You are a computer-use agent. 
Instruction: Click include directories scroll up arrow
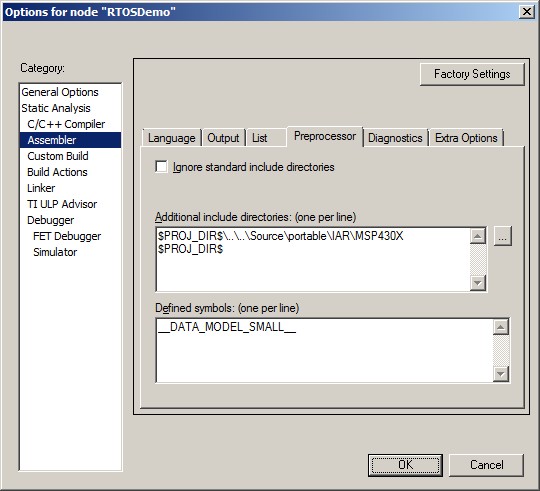pyautogui.click(x=478, y=236)
